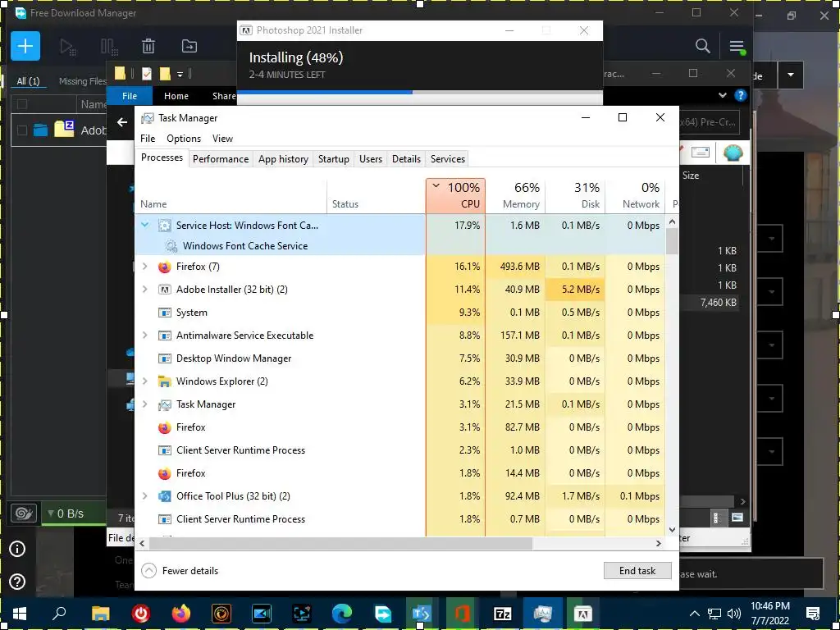Open 7-Zip from the taskbar

[x=502, y=614]
